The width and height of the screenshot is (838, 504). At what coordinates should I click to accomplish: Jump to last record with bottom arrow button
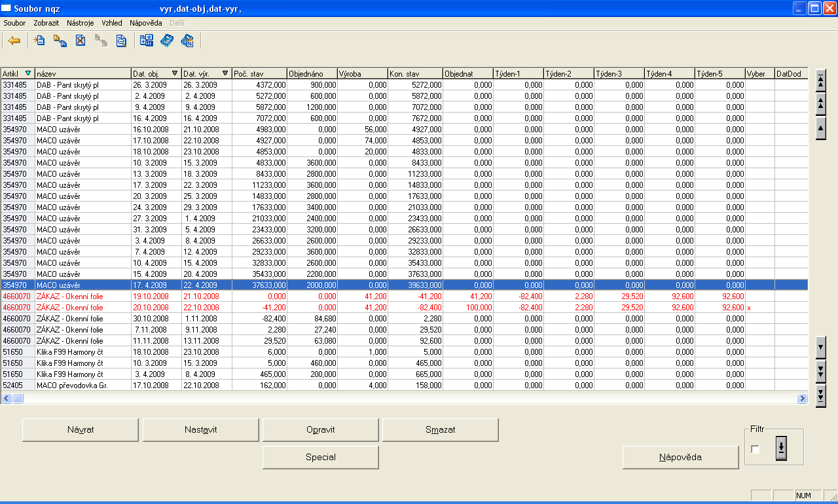click(x=821, y=395)
